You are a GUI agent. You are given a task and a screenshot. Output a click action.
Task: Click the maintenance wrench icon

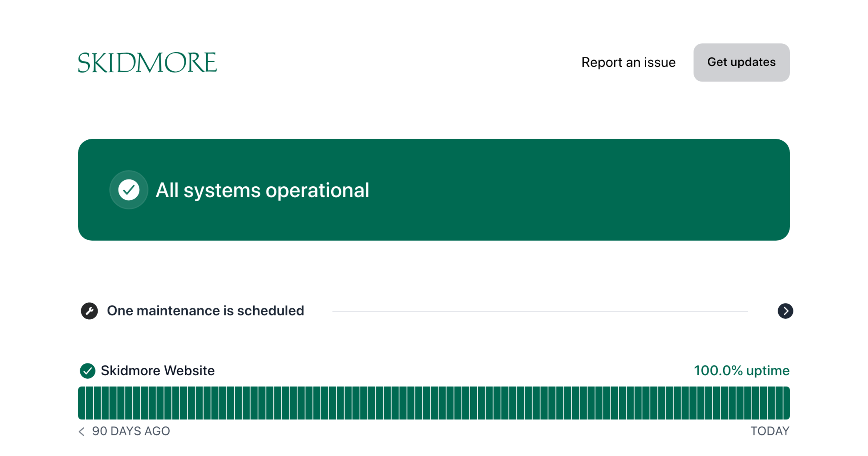tap(89, 311)
